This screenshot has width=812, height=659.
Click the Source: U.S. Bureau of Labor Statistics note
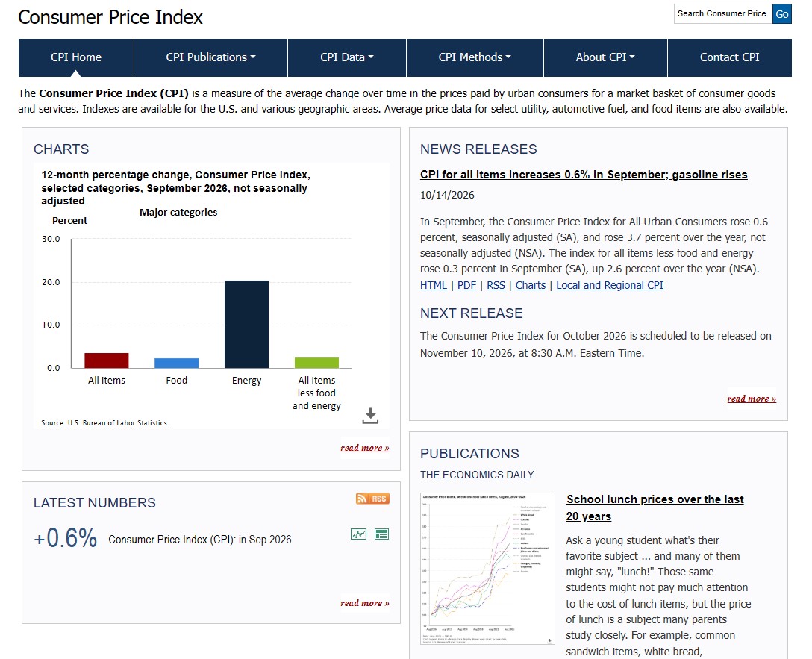coord(105,423)
